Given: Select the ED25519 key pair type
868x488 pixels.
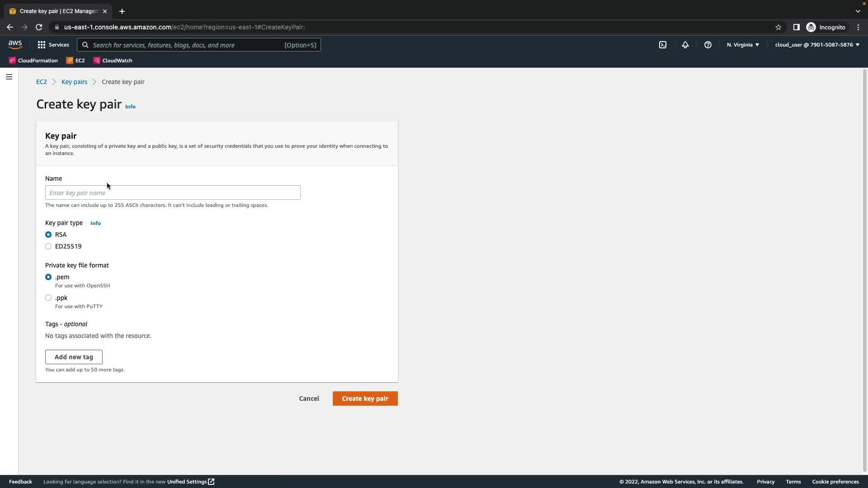Looking at the screenshot, I should point(48,246).
